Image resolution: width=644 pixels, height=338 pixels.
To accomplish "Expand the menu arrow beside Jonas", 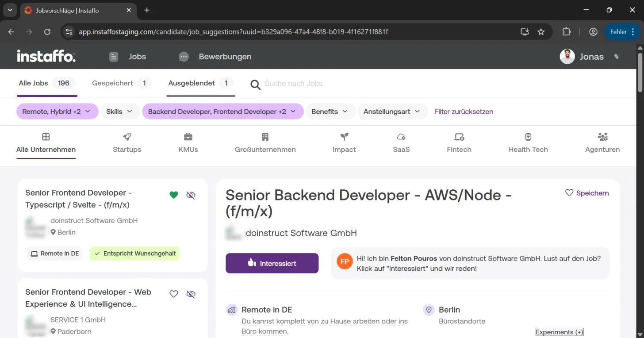I will [617, 57].
